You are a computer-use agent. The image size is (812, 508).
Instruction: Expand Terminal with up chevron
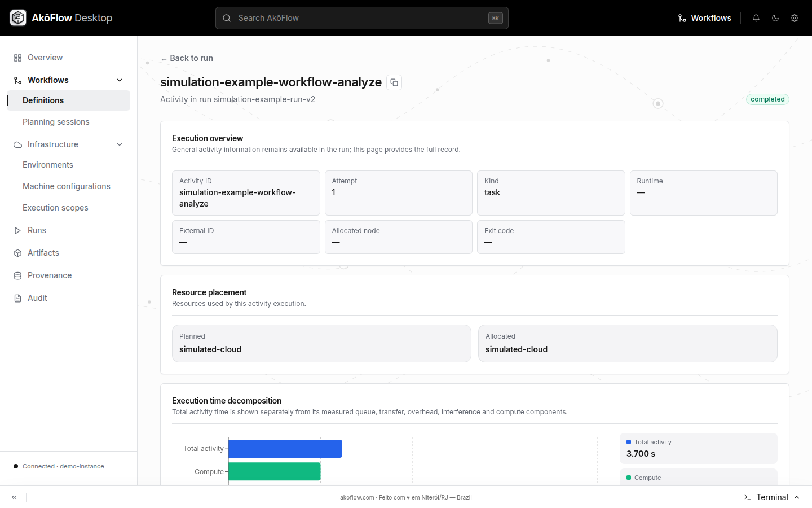[797, 497]
